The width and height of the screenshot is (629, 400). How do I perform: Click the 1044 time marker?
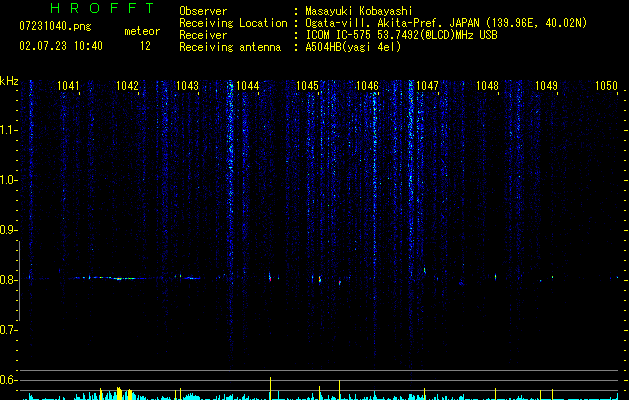(248, 86)
